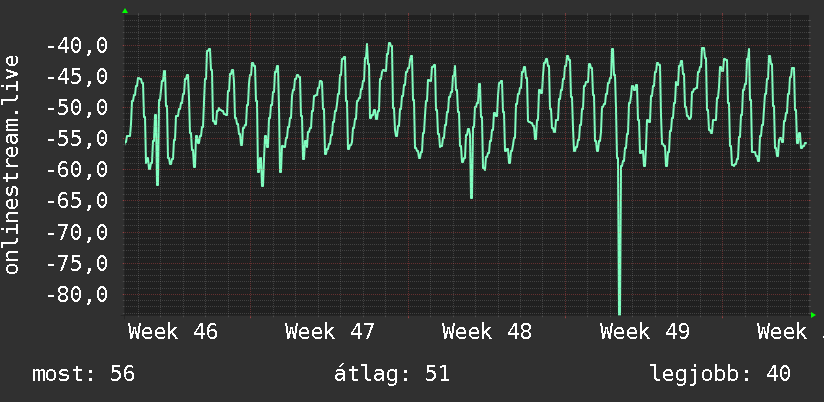
Task: Click the 'most: 56' value text
Action: 84,374
